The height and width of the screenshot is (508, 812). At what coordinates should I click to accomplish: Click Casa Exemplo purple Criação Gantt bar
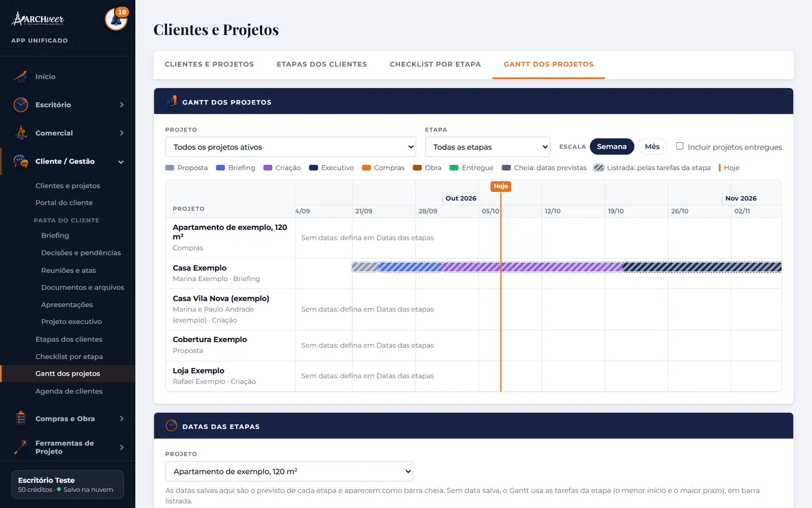(x=532, y=267)
